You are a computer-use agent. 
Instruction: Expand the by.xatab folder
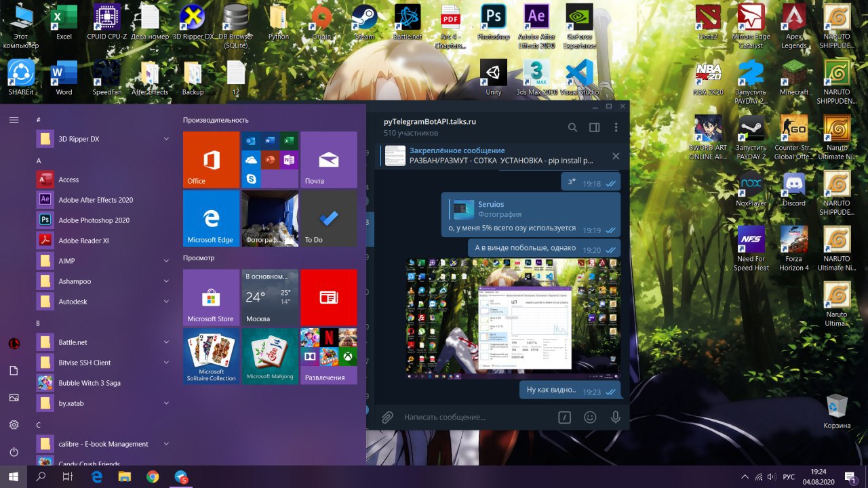click(x=103, y=403)
